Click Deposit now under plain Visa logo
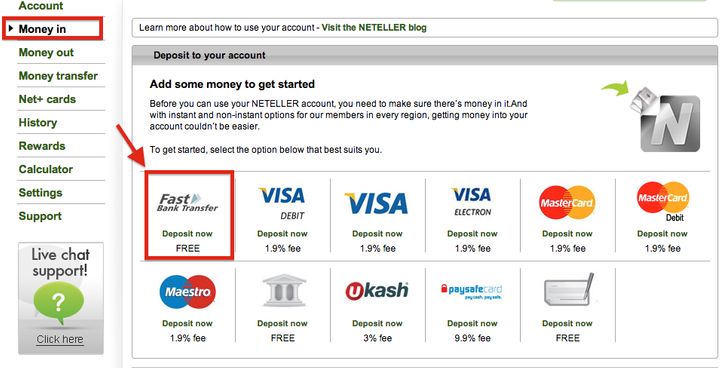The width and height of the screenshot is (720, 368). (x=377, y=233)
